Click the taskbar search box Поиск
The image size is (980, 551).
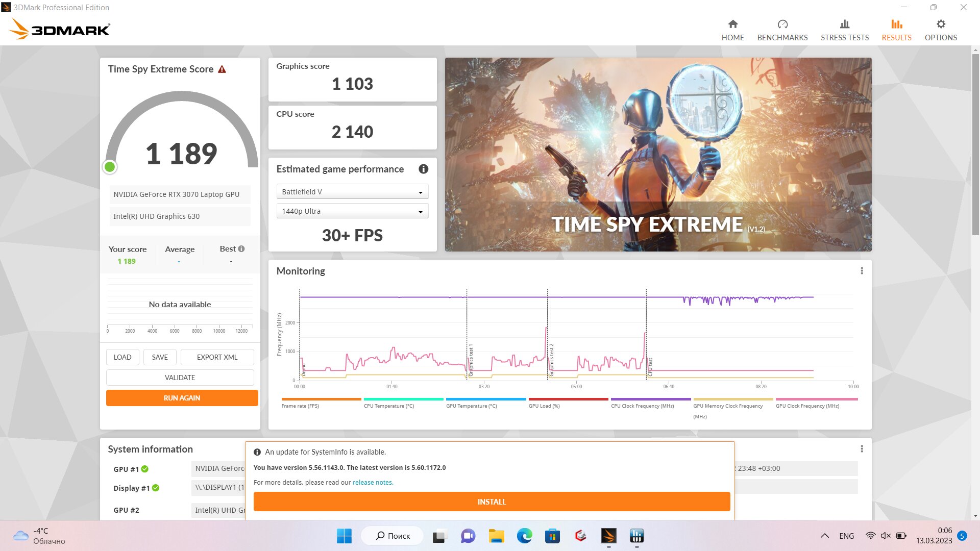[x=393, y=536]
